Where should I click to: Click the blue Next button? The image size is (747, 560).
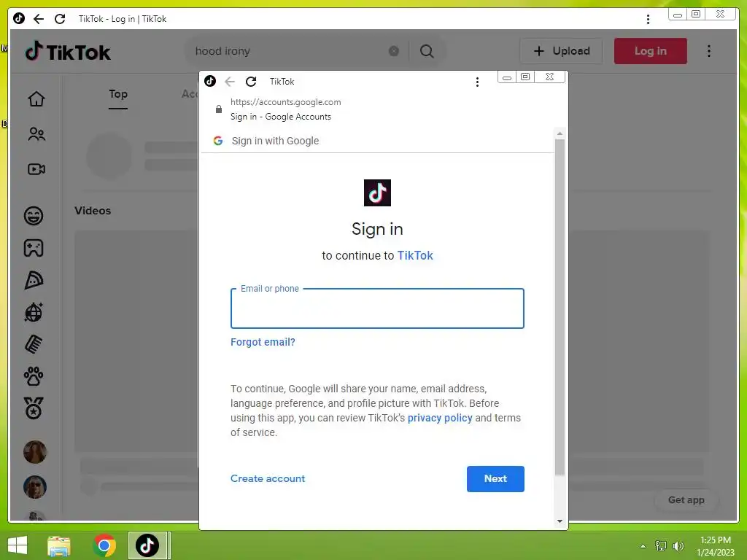pyautogui.click(x=495, y=478)
